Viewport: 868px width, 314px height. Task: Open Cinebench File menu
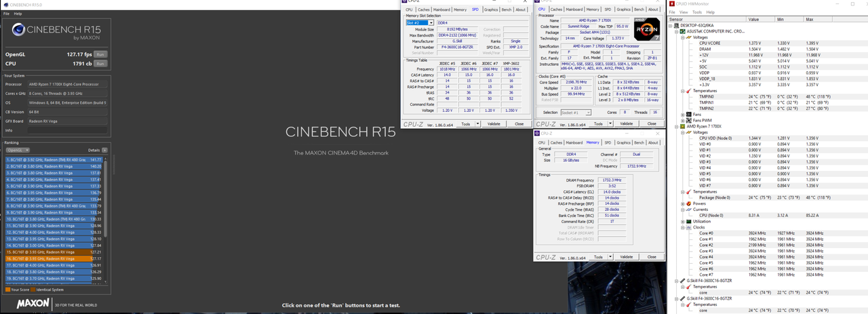(x=6, y=14)
